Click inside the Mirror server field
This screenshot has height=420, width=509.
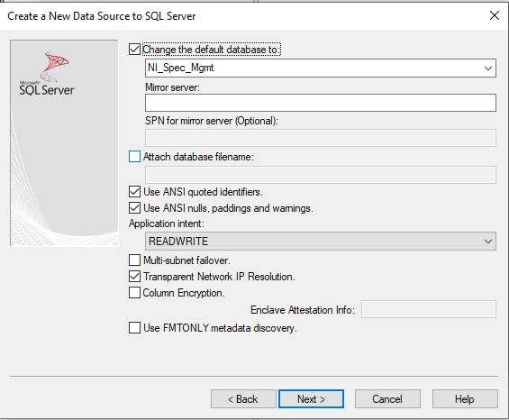(321, 103)
